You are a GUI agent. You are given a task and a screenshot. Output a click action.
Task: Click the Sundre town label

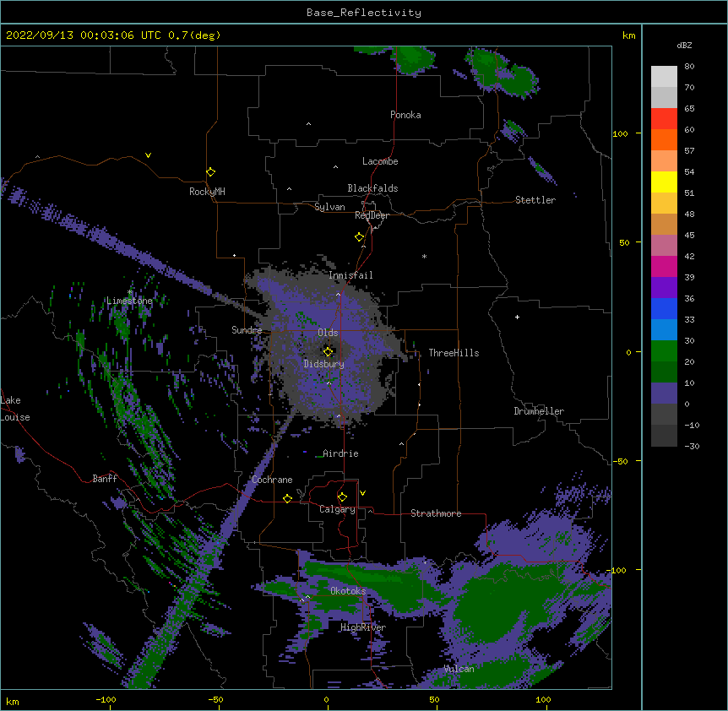247,330
